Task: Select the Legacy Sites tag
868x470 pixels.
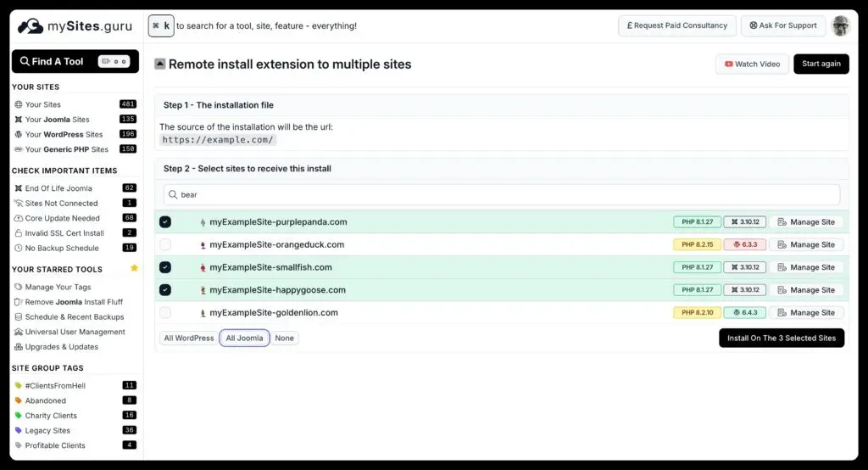Action: pyautogui.click(x=42, y=431)
